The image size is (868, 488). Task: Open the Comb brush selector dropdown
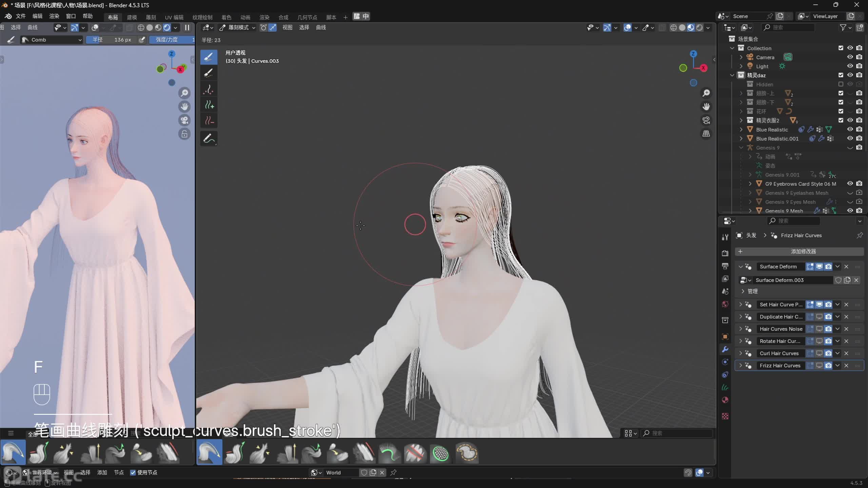pos(52,40)
